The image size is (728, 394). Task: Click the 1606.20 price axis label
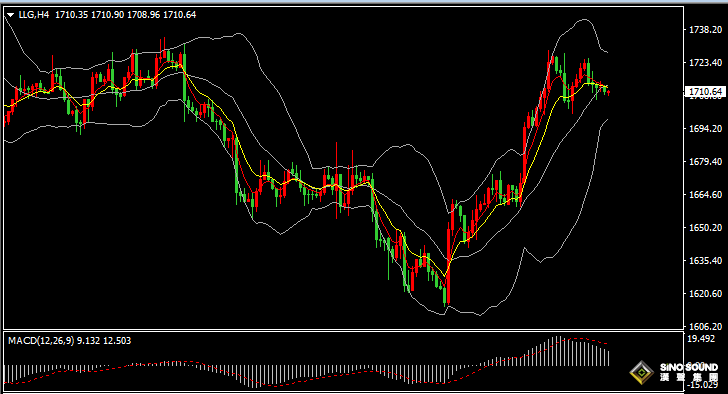[x=705, y=327]
